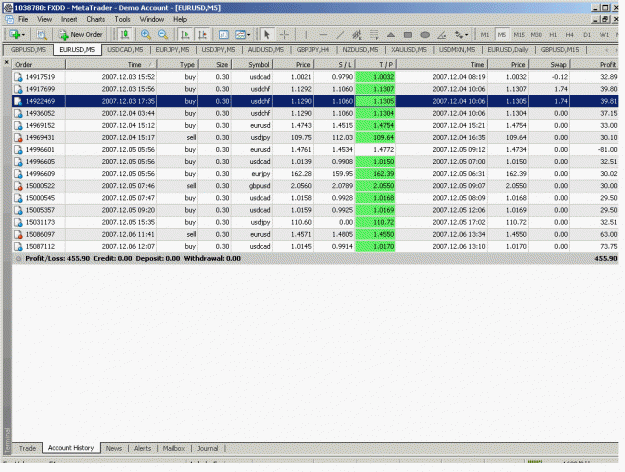This screenshot has height=472, width=625.
Task: Open the Alerts tab in terminal
Action: [143, 448]
